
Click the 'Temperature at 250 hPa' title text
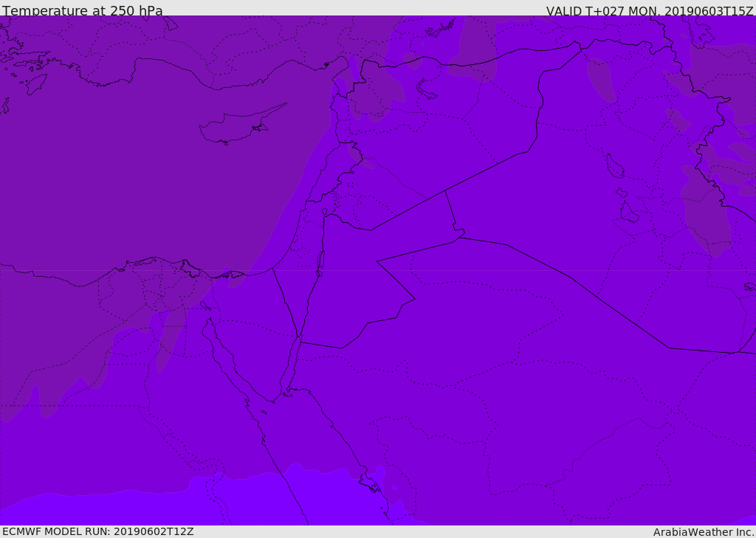point(83,10)
